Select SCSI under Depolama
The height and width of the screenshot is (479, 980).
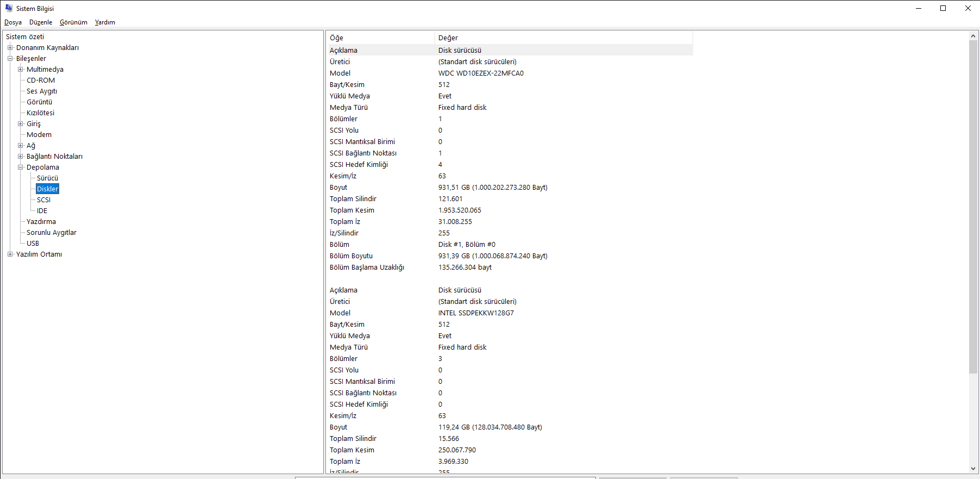[x=43, y=200]
